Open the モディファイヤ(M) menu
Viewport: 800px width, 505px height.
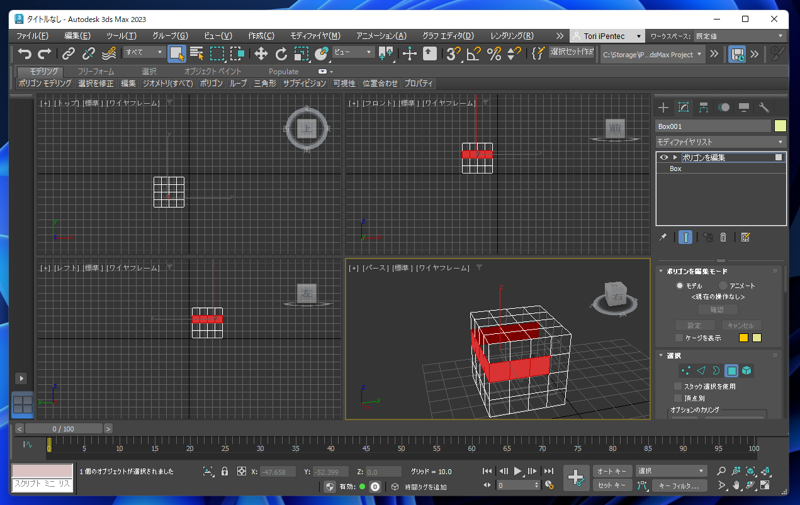(315, 36)
